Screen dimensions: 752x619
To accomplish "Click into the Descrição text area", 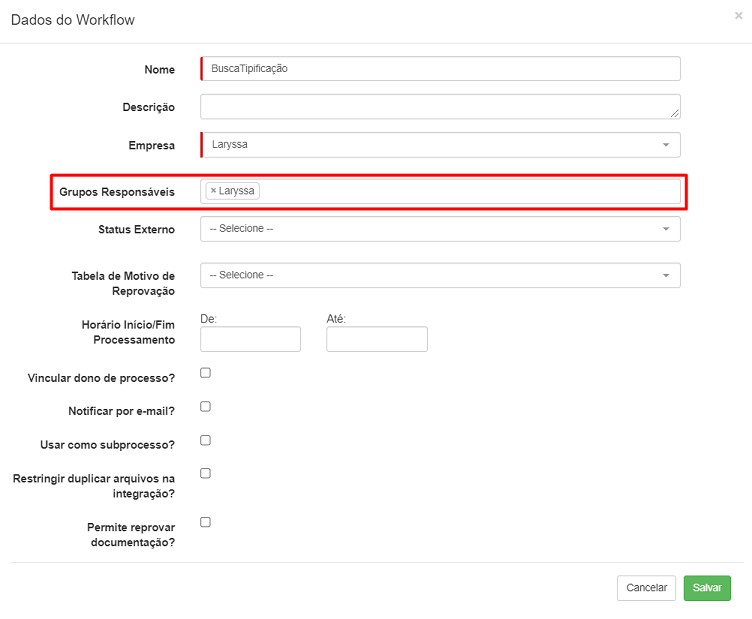I will coord(440,106).
